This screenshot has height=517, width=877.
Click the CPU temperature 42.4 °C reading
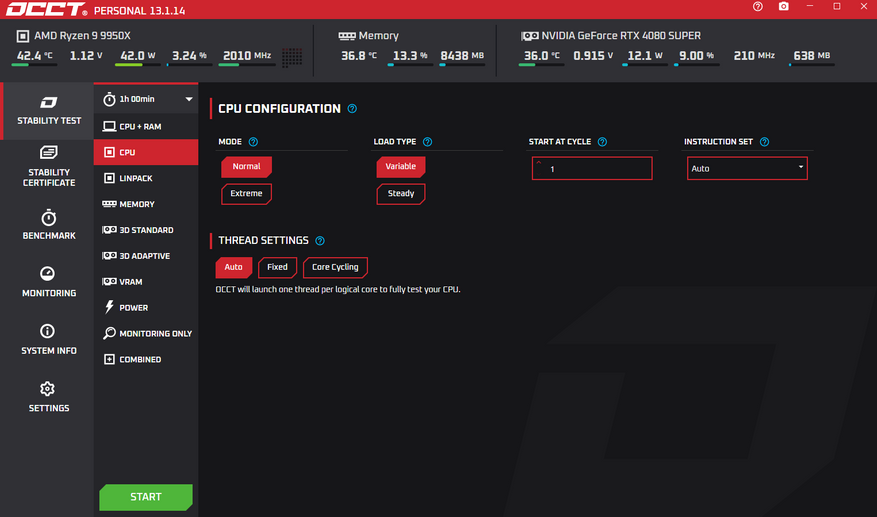click(x=35, y=56)
